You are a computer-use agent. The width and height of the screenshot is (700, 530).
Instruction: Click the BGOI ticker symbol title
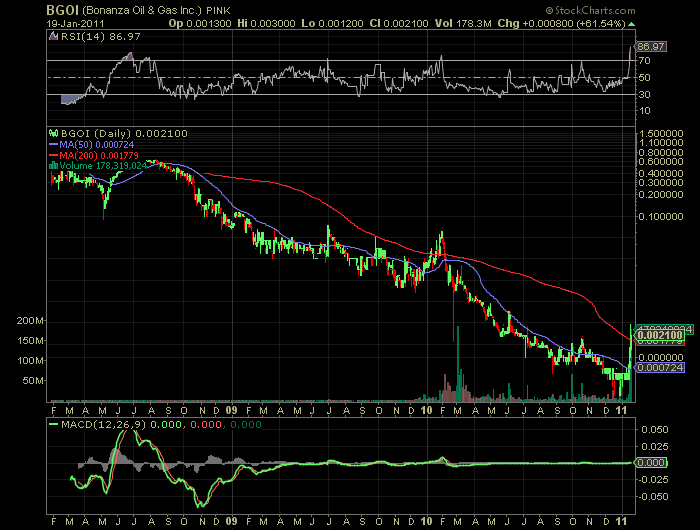62,10
